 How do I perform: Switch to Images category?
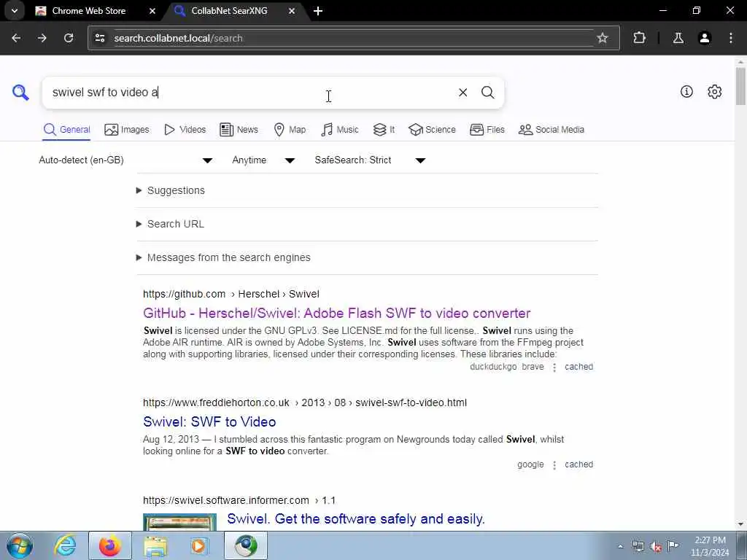pos(127,130)
